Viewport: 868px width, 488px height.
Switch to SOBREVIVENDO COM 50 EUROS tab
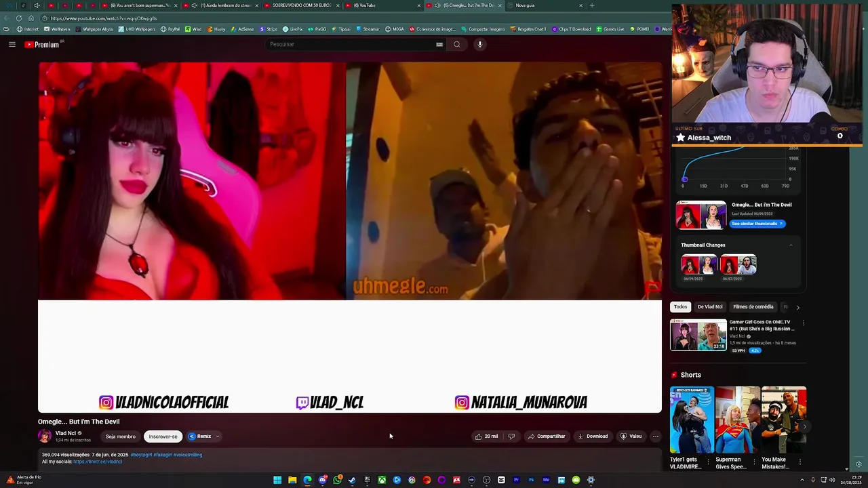302,5
